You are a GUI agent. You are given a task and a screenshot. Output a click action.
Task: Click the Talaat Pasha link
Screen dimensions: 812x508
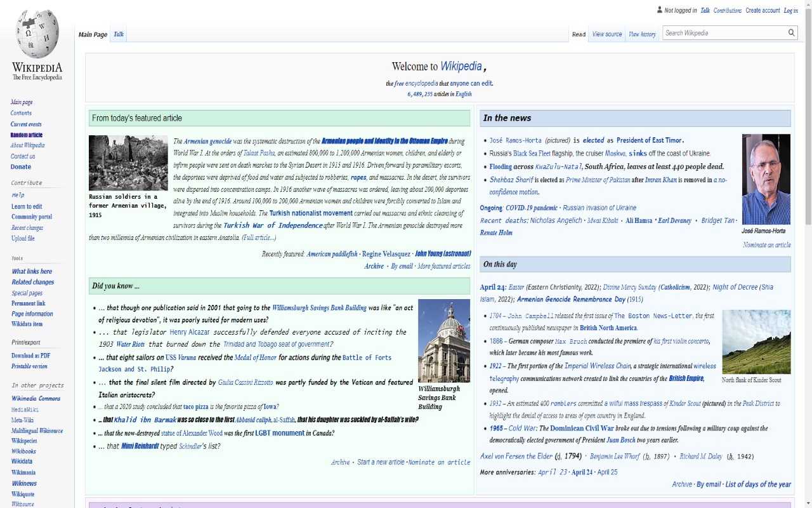[259, 153]
